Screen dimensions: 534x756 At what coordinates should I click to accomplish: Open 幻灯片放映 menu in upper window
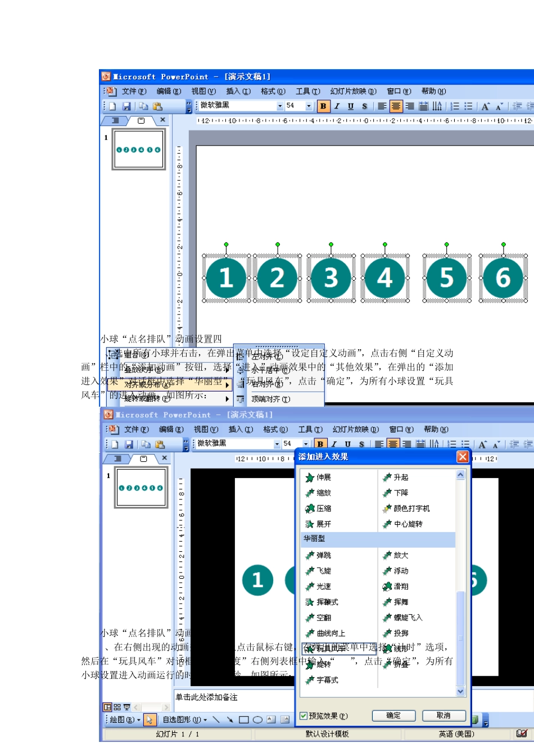coord(353,91)
